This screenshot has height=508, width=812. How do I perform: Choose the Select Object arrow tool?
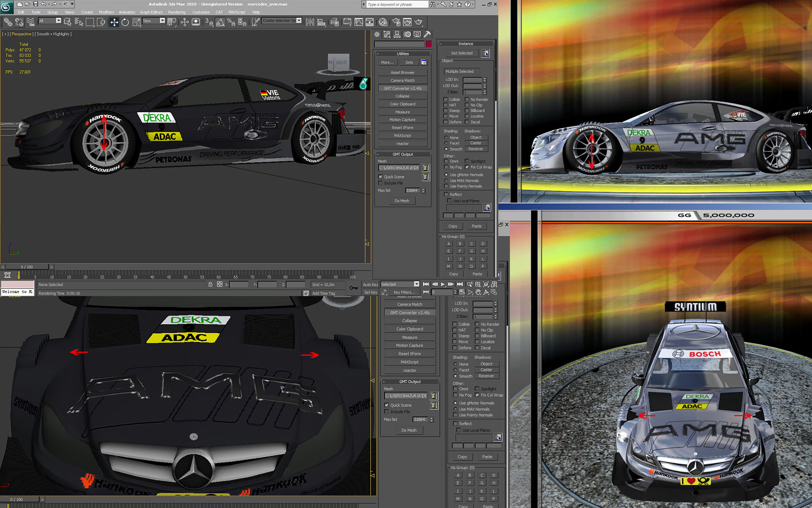(x=67, y=22)
